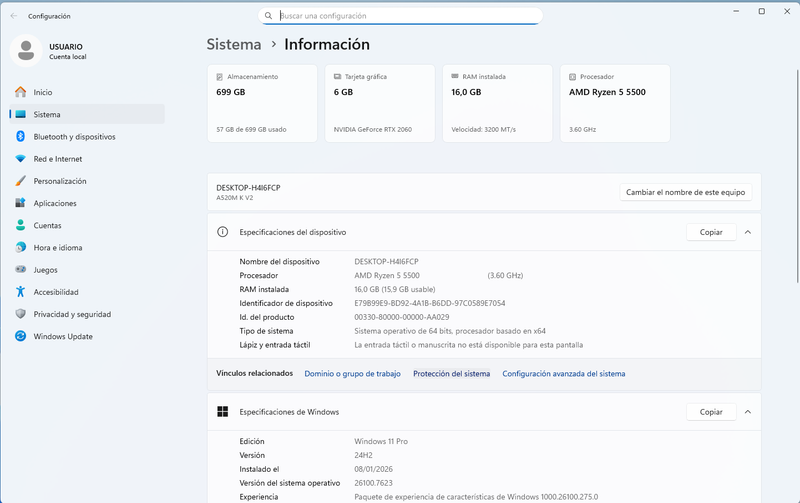The height and width of the screenshot is (503, 800).
Task: Click the OS build value 26100.7623
Action: (x=373, y=483)
